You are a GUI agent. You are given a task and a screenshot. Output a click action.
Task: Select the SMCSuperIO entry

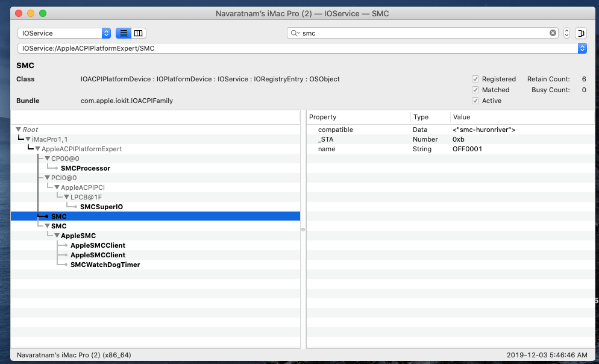[101, 207]
